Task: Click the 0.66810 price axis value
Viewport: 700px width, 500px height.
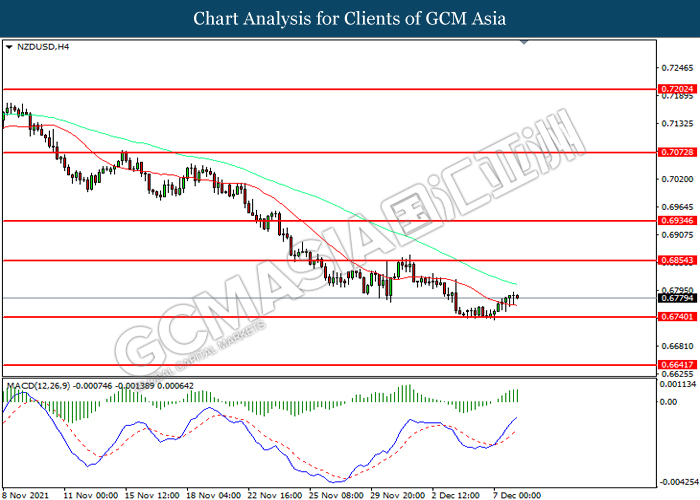Action: tap(677, 346)
